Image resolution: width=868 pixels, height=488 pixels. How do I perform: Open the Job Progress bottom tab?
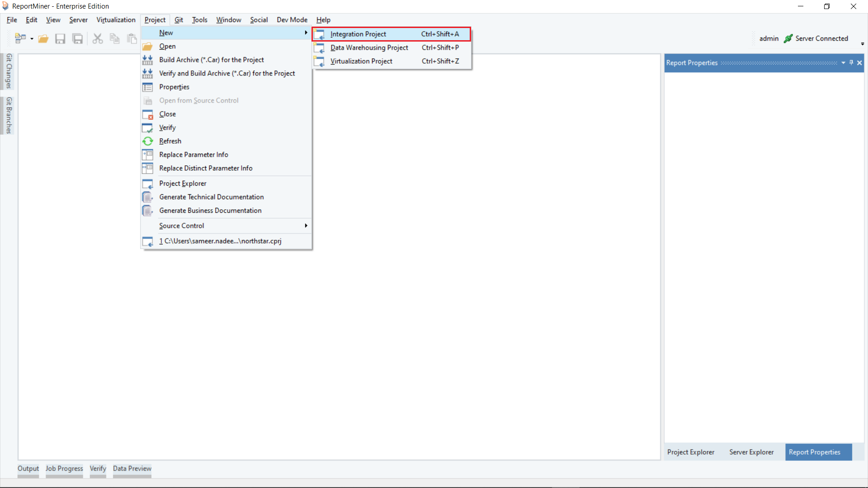(64, 469)
